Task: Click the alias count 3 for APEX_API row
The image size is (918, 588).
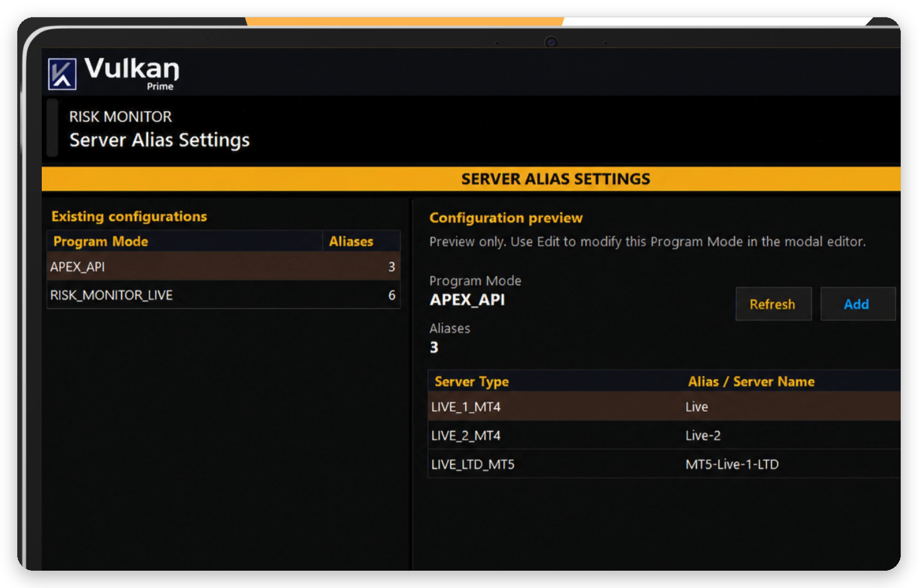Action: (x=392, y=266)
